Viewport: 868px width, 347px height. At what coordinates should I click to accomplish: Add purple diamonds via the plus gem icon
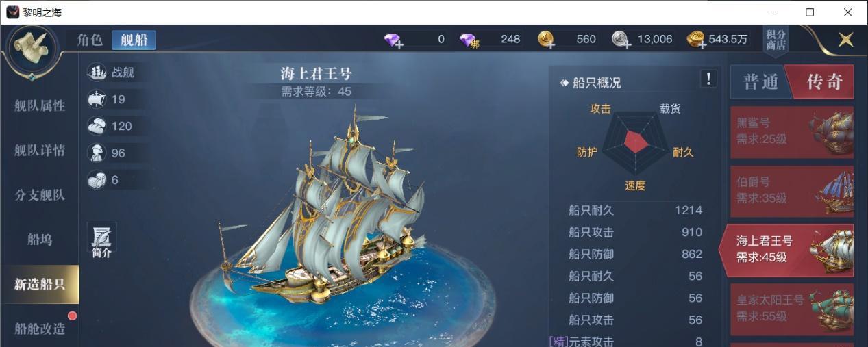(x=394, y=40)
